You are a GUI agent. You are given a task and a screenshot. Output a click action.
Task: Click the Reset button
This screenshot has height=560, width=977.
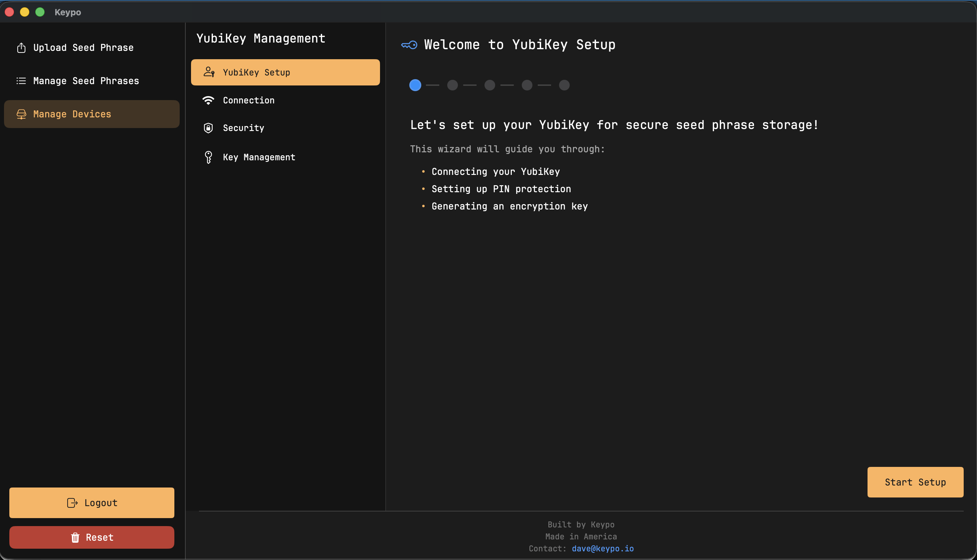[92, 537]
